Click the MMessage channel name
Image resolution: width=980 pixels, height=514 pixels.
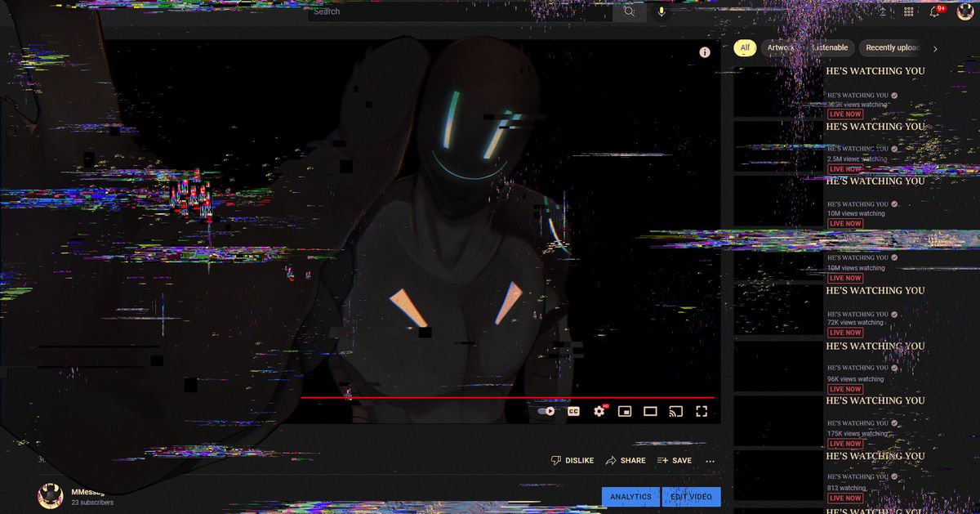coord(87,492)
